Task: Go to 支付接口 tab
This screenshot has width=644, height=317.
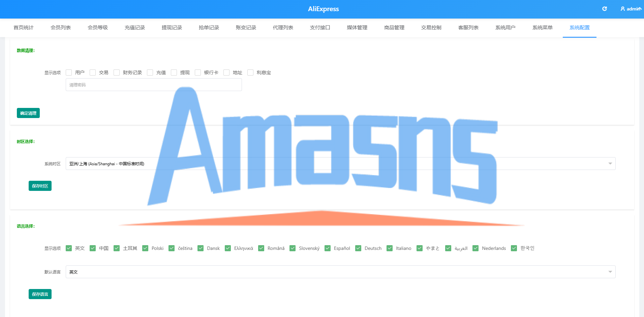Action: (320, 28)
